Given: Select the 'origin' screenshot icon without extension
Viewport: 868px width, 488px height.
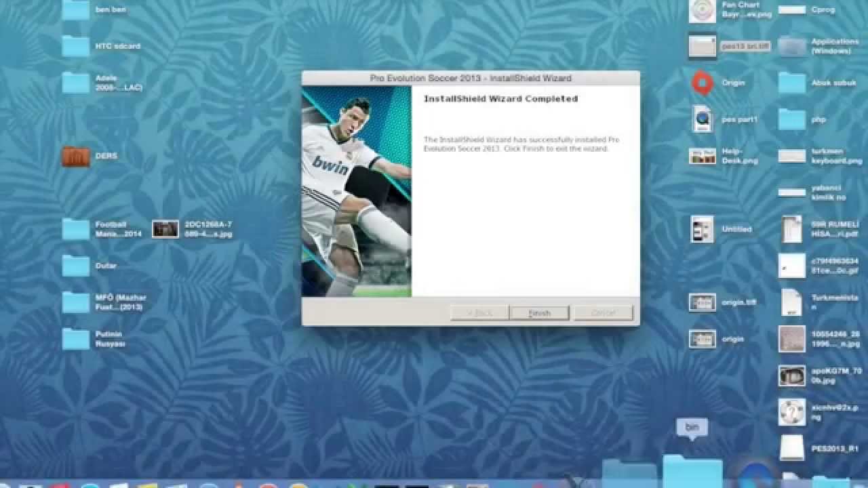Looking at the screenshot, I should coord(703,339).
